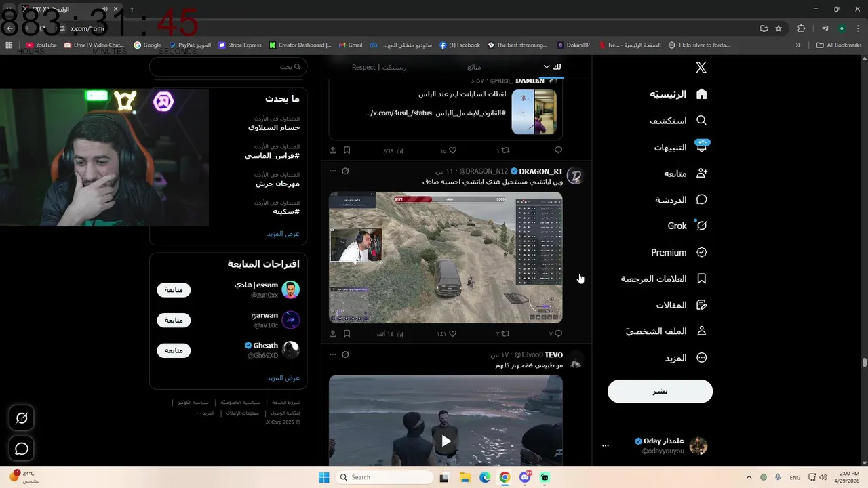Open Explore (استكشف) search icon
868x488 pixels.
coord(702,121)
